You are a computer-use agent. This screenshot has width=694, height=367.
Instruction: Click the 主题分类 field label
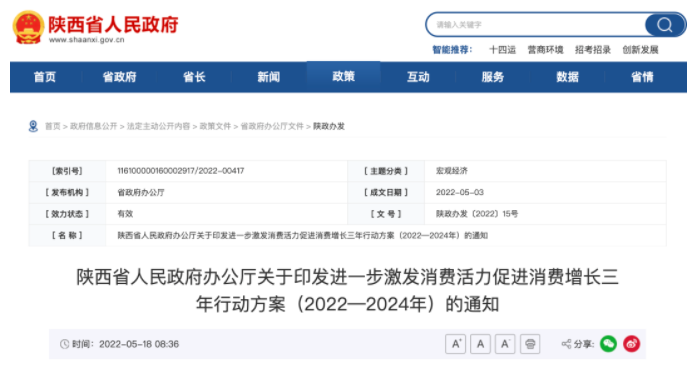click(386, 171)
